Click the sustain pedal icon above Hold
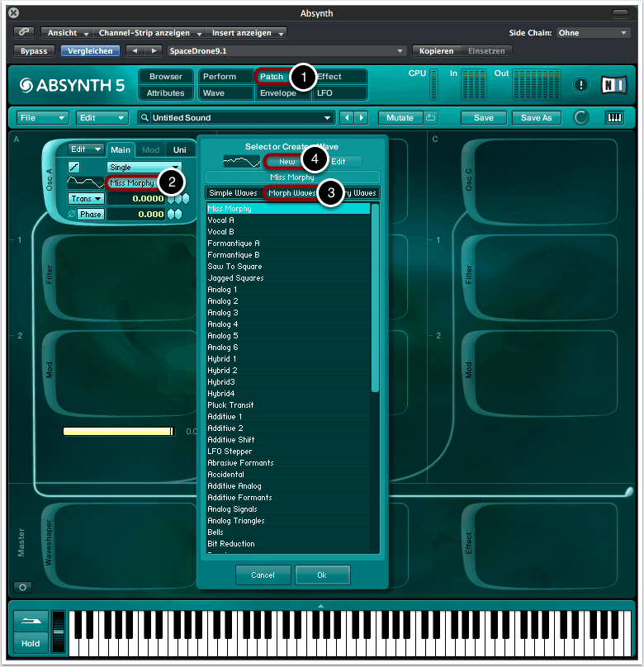 [31, 622]
